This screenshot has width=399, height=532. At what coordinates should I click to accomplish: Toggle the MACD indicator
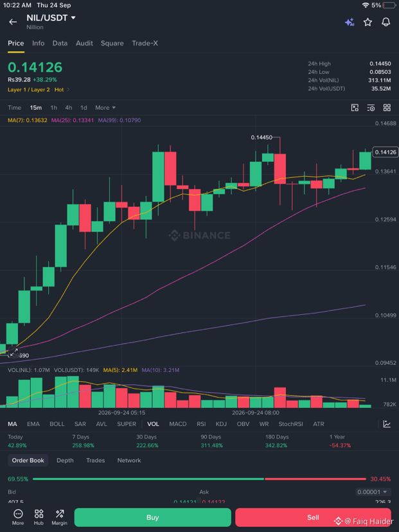point(178,424)
